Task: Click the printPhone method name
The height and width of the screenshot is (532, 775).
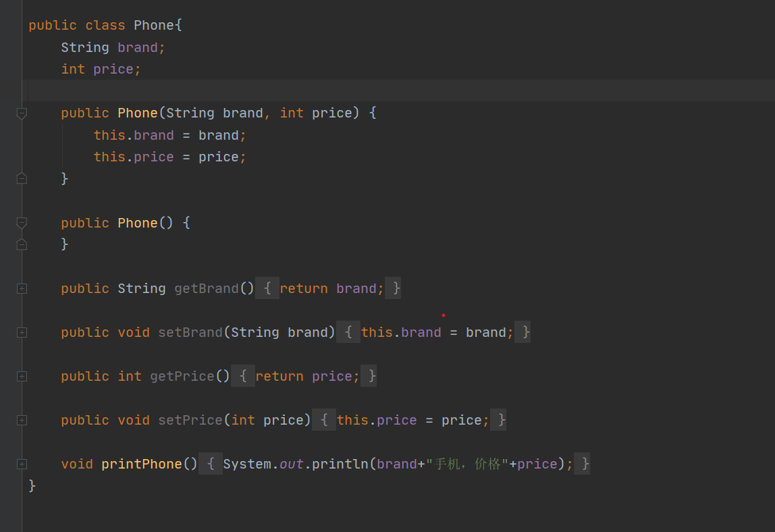Action: pos(142,464)
